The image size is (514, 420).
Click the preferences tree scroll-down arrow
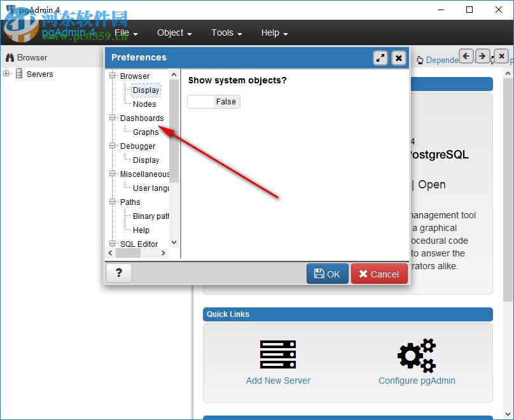174,242
